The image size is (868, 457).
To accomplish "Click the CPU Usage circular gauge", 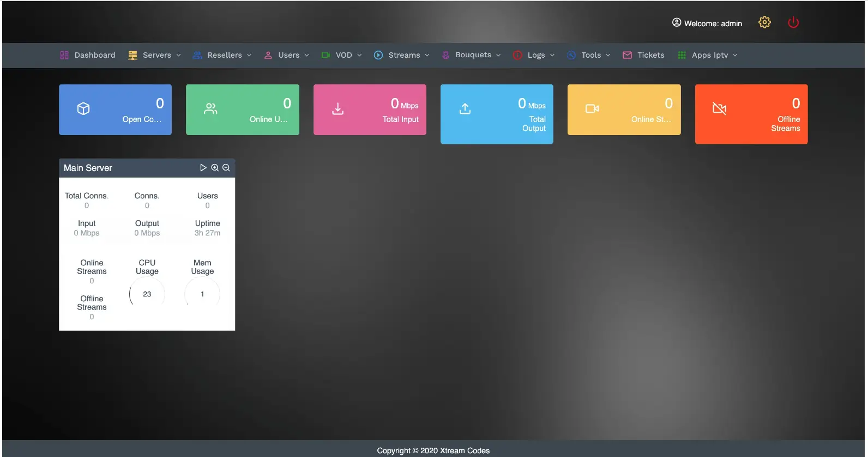I will pos(147,294).
